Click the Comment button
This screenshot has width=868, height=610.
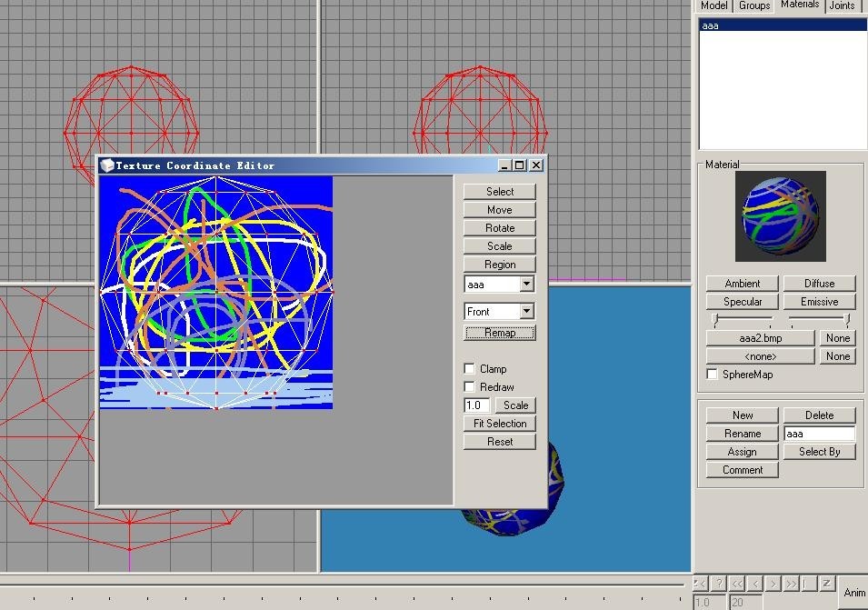click(743, 470)
